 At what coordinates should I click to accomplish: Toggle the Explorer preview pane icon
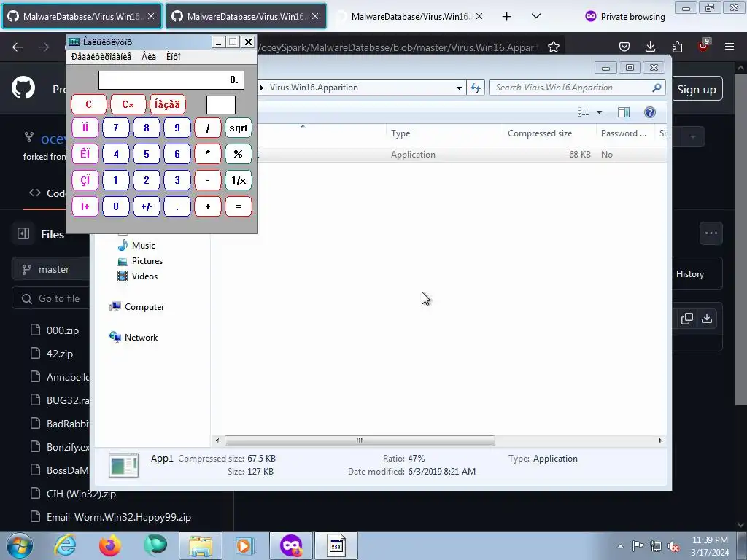(x=623, y=112)
